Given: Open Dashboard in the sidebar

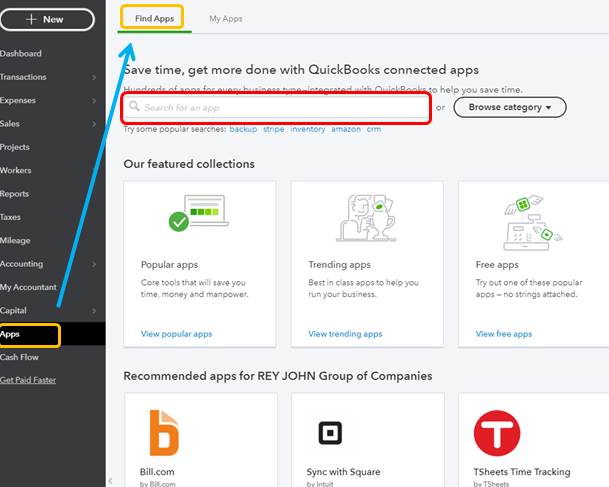Looking at the screenshot, I should pyautogui.click(x=21, y=54).
